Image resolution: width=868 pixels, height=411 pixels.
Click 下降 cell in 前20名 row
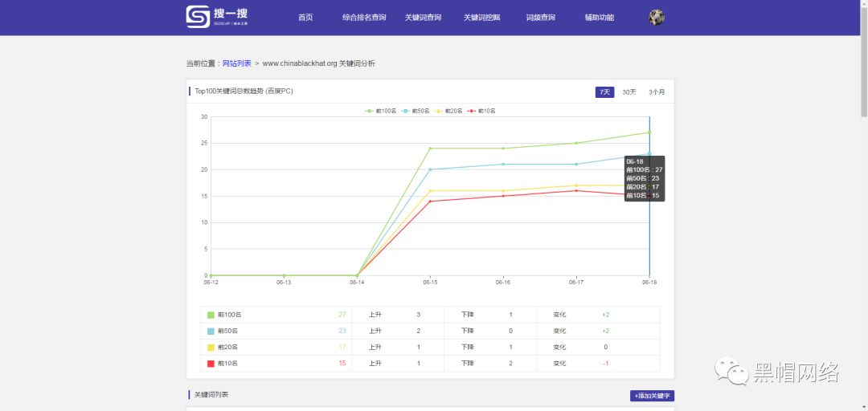[x=468, y=348]
